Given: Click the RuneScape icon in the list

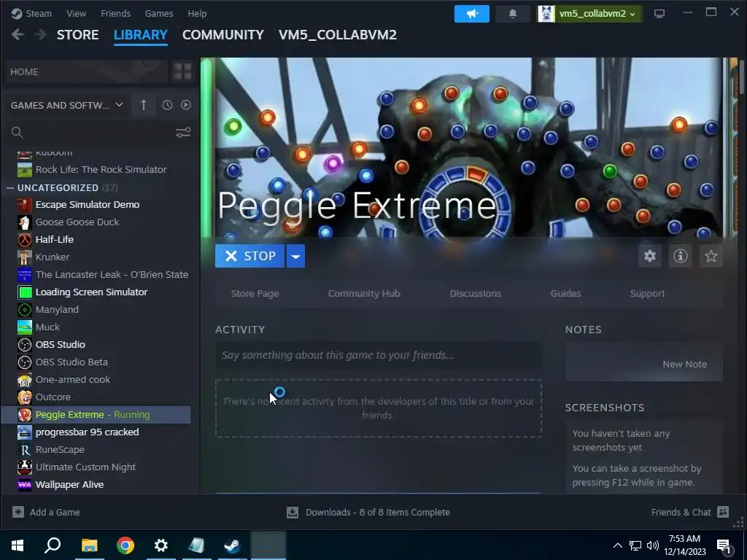Looking at the screenshot, I should [x=25, y=450].
